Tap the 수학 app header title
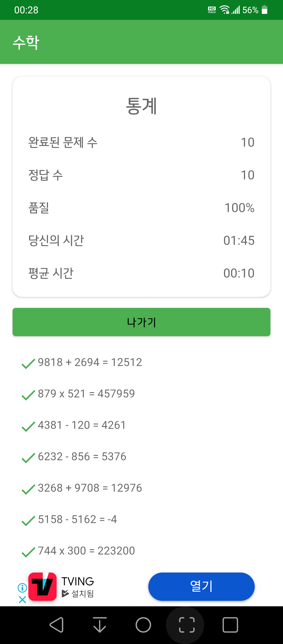Image resolution: width=283 pixels, height=644 pixels. 26,42
